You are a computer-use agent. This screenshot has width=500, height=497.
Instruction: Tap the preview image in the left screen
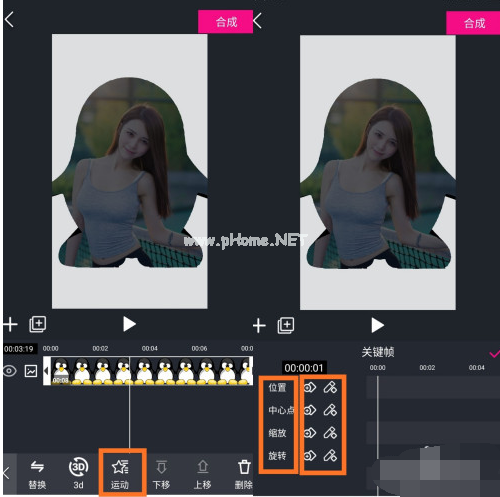tap(130, 171)
